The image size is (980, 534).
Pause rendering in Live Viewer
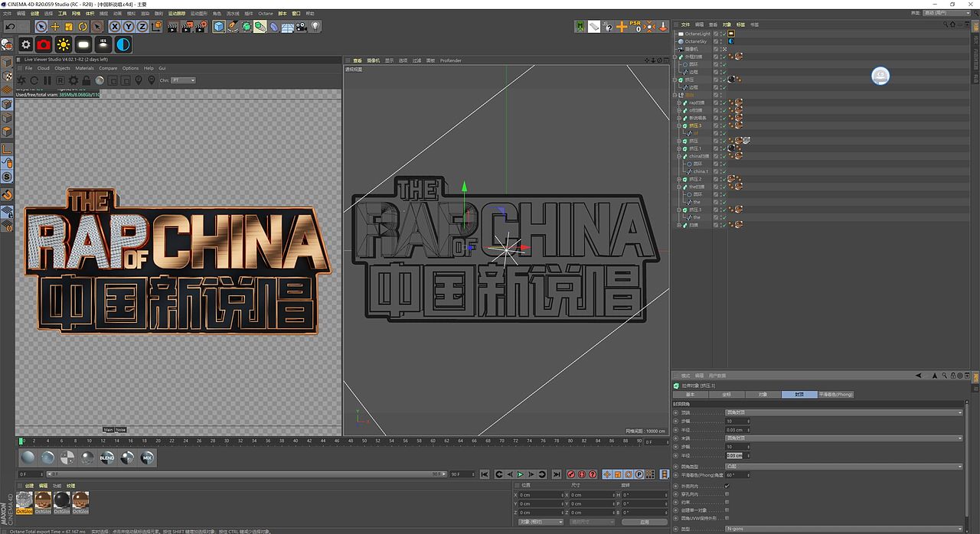(x=47, y=80)
